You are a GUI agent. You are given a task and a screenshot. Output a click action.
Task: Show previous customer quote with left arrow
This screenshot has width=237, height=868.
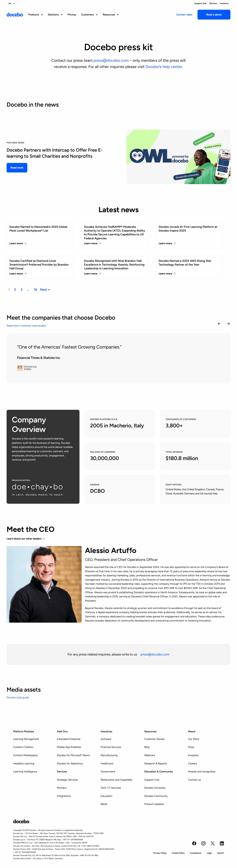(219, 324)
